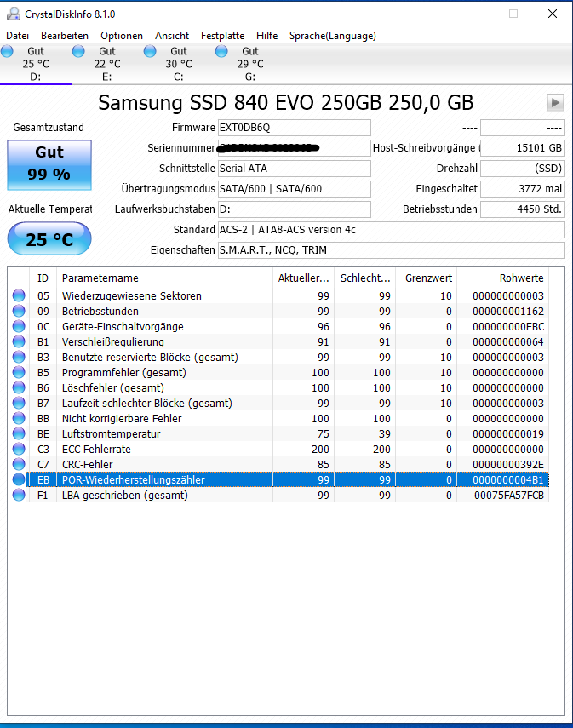573x728 pixels.
Task: Select drive E: status tab
Action: click(x=107, y=64)
